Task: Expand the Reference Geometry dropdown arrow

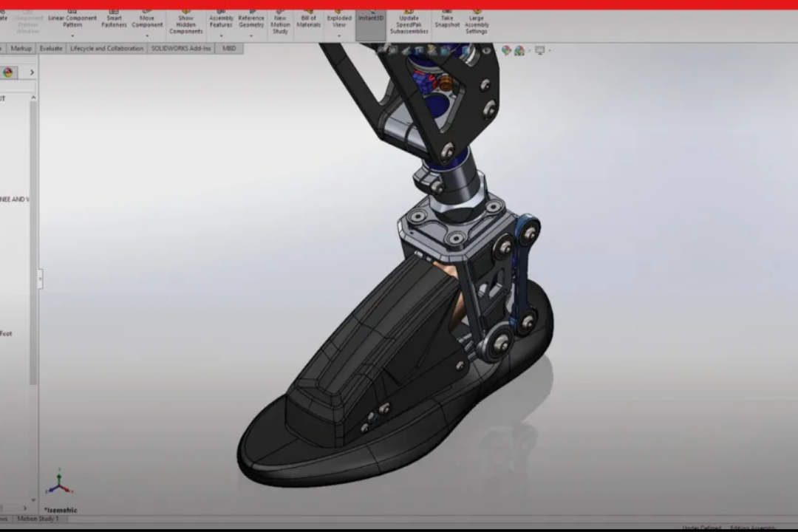Action: [251, 36]
